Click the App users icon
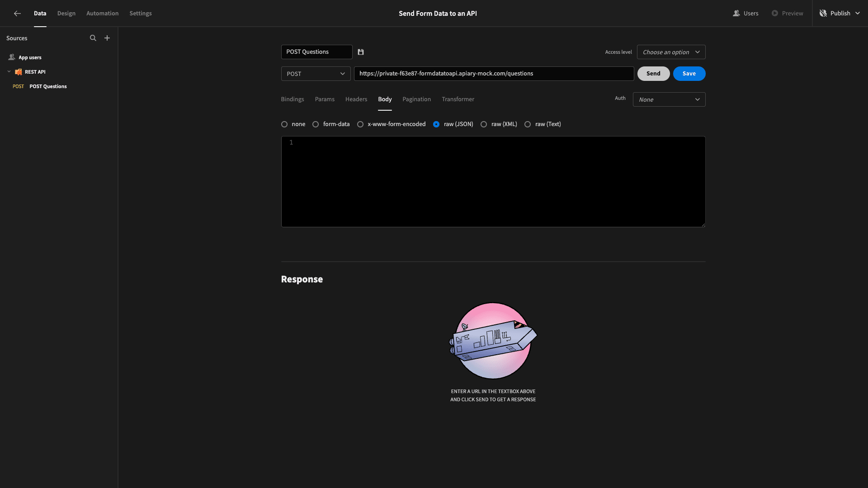The height and width of the screenshot is (488, 868). (x=12, y=57)
